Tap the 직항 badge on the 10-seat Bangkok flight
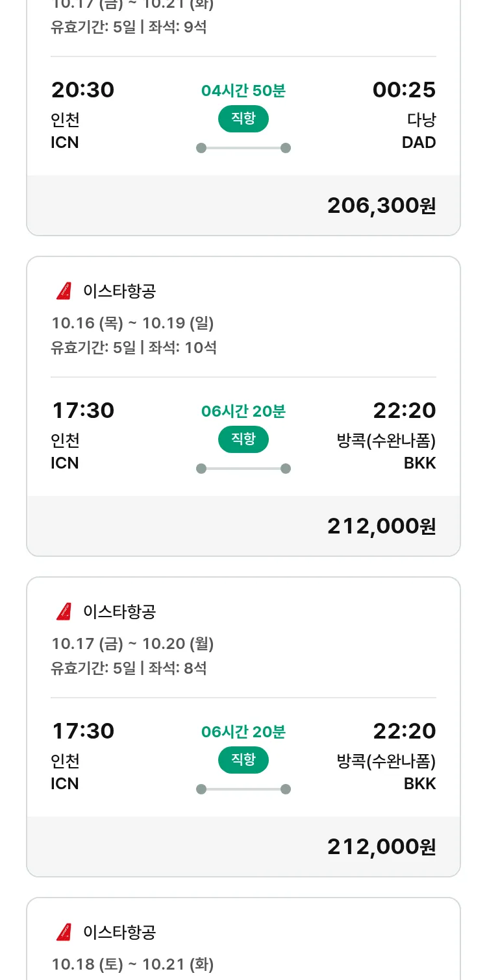This screenshot has width=487, height=980. point(243,439)
